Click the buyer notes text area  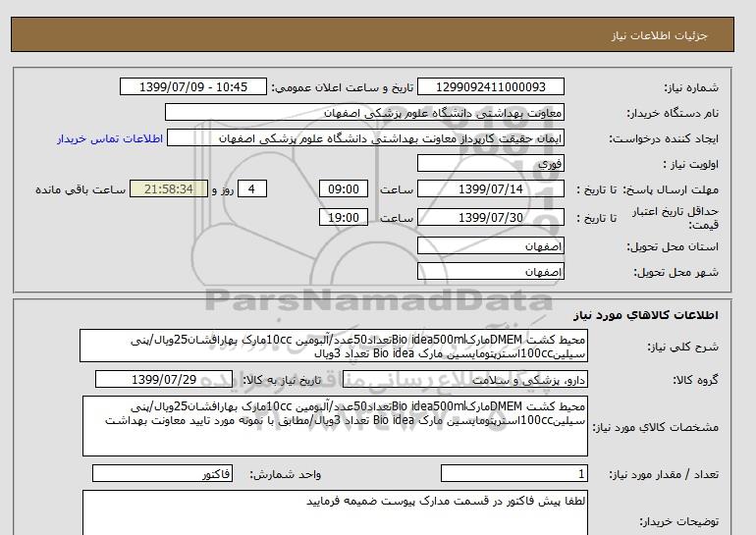[335, 512]
